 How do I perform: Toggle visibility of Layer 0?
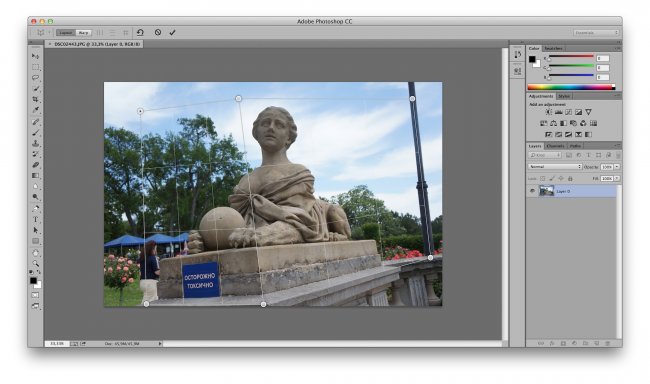[x=532, y=191]
